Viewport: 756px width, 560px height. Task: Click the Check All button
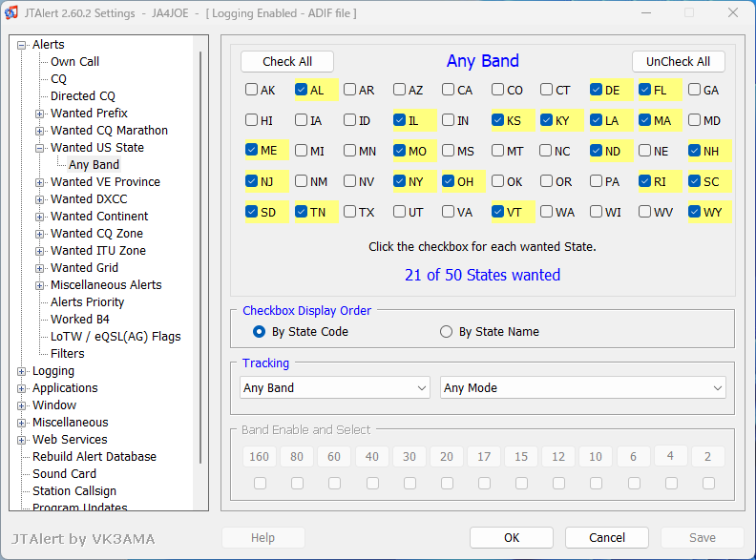(287, 62)
